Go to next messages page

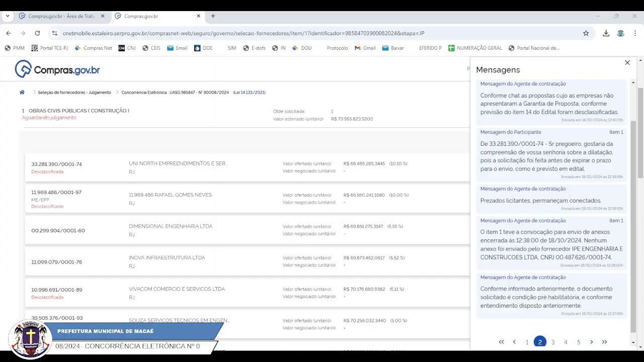[x=591, y=342]
